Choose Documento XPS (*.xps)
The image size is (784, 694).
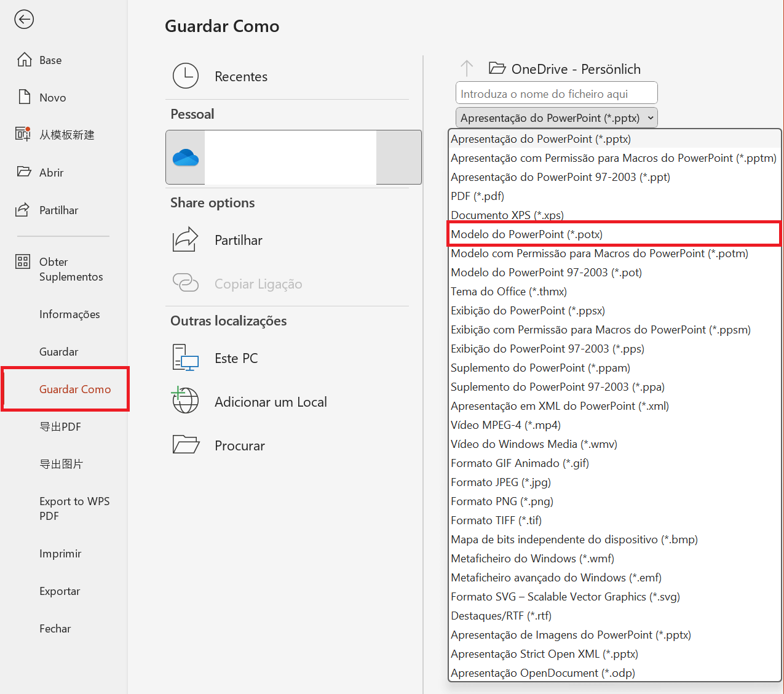tap(615, 215)
